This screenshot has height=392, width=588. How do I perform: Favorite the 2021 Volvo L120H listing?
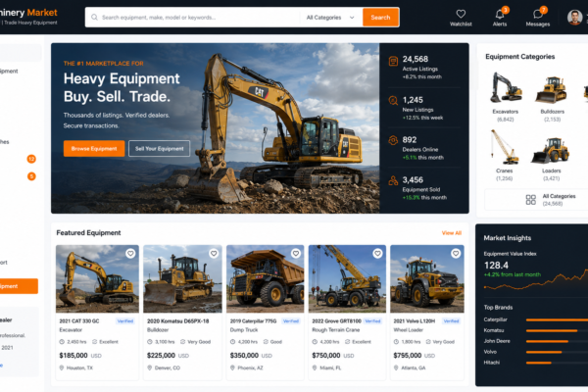click(x=456, y=254)
